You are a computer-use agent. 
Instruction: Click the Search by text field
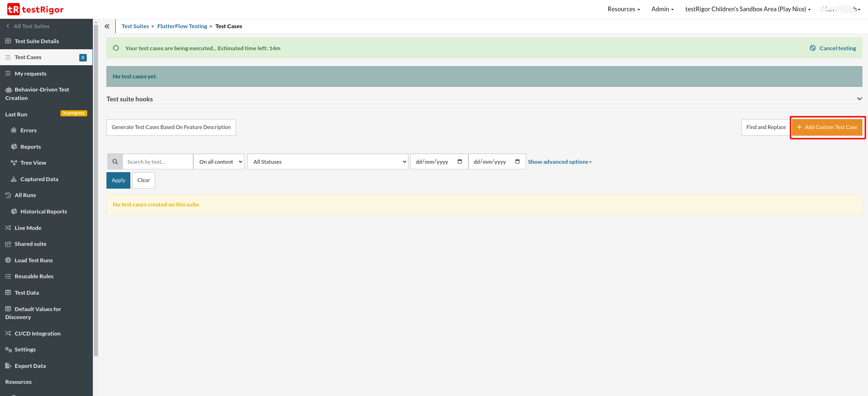(157, 162)
